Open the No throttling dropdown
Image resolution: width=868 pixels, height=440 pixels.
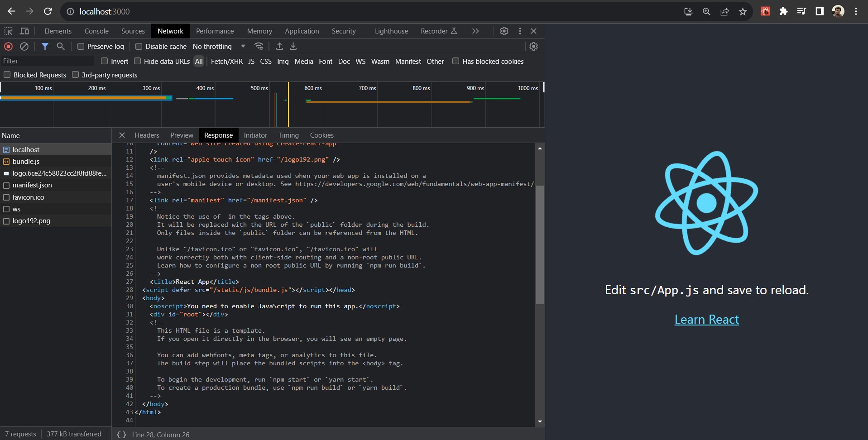pyautogui.click(x=219, y=46)
